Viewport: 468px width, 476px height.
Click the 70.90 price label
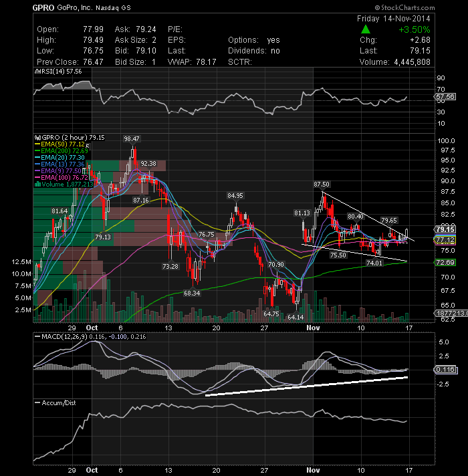click(x=276, y=265)
